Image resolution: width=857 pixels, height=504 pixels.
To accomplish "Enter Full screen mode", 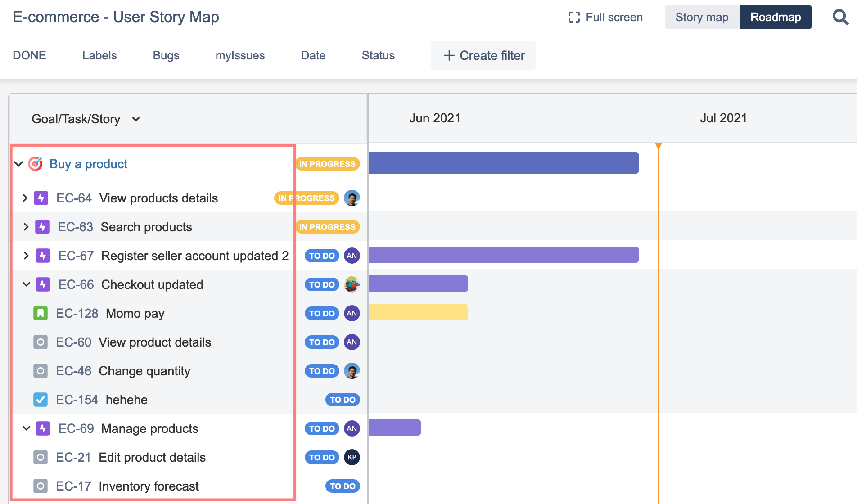I will pos(605,18).
